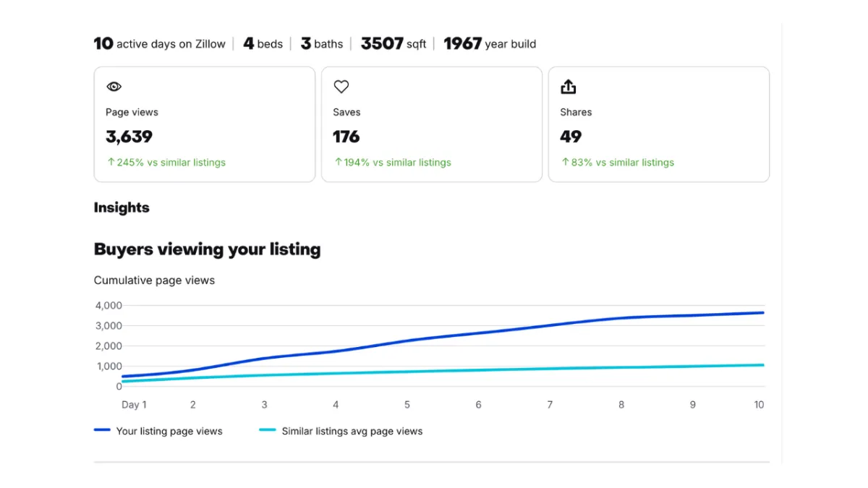Click the 4,000 y-axis label
The width and height of the screenshot is (868, 488).
pos(109,305)
